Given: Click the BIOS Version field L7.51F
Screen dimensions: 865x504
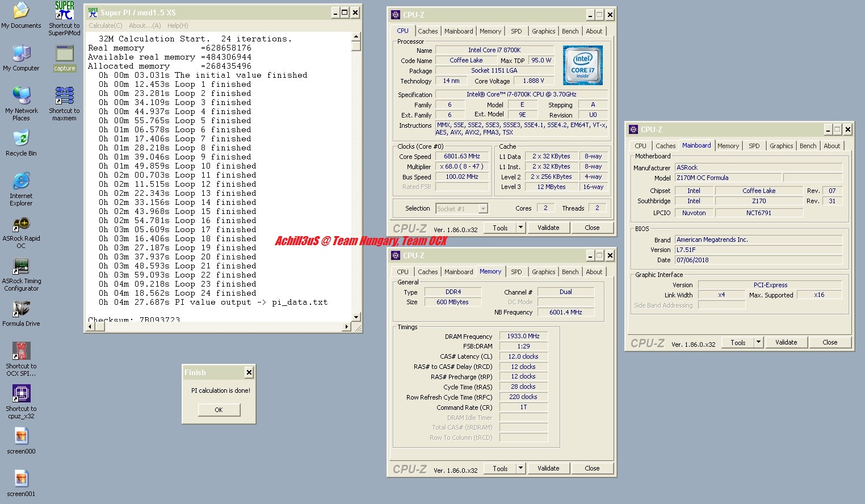Looking at the screenshot, I should tap(759, 250).
